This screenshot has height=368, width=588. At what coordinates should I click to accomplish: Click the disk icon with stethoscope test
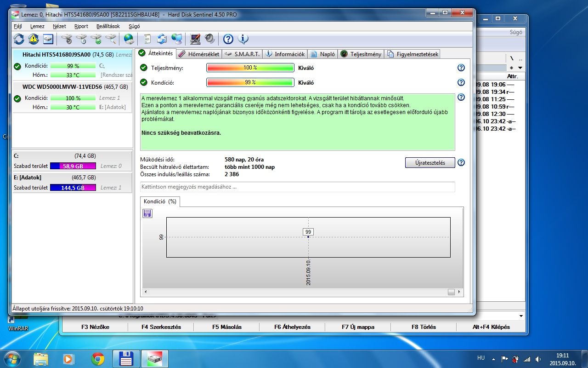67,39
